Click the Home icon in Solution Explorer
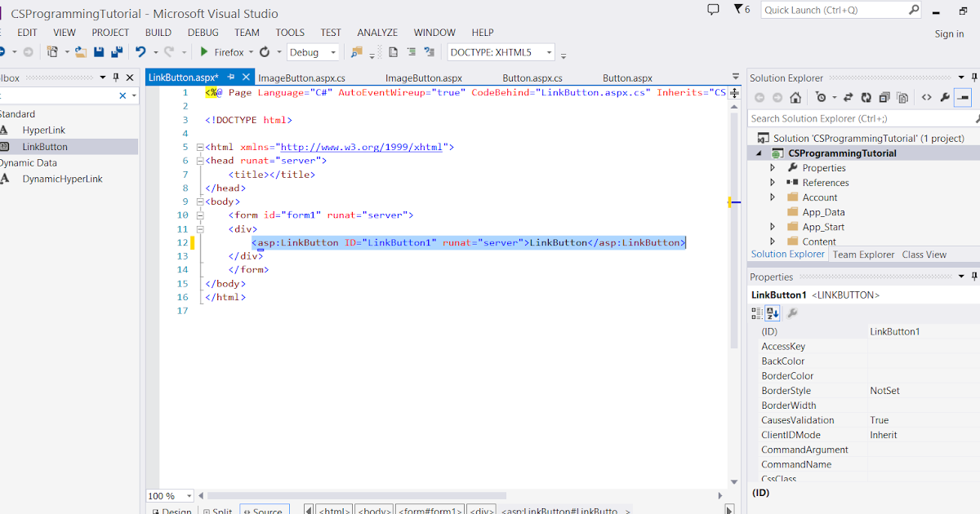Screen dimensions: 980x514 coord(794,96)
